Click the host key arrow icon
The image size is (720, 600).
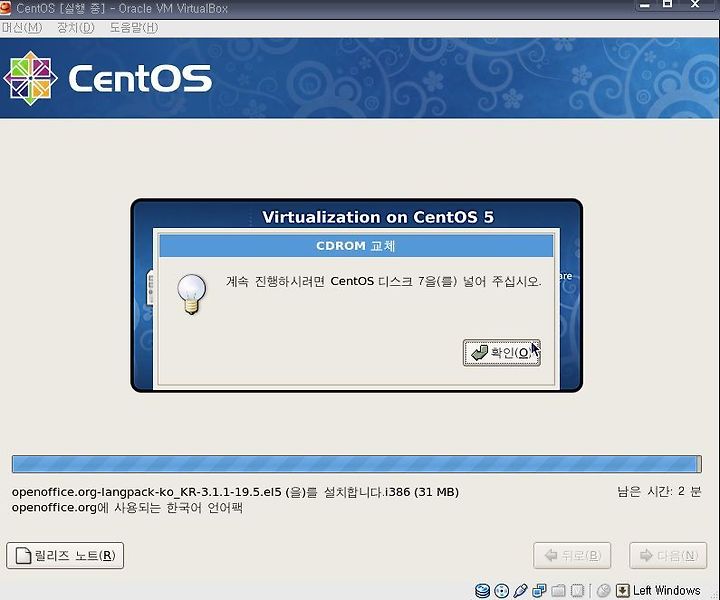point(622,590)
